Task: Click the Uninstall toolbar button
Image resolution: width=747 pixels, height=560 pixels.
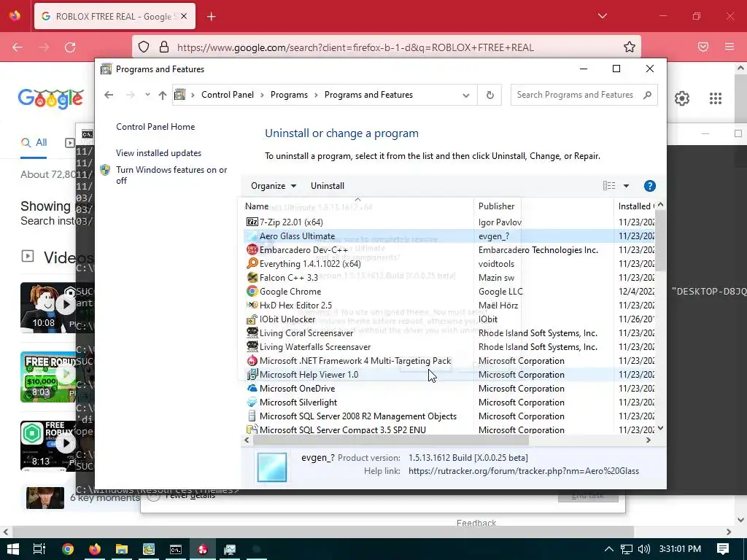Action: pos(328,186)
